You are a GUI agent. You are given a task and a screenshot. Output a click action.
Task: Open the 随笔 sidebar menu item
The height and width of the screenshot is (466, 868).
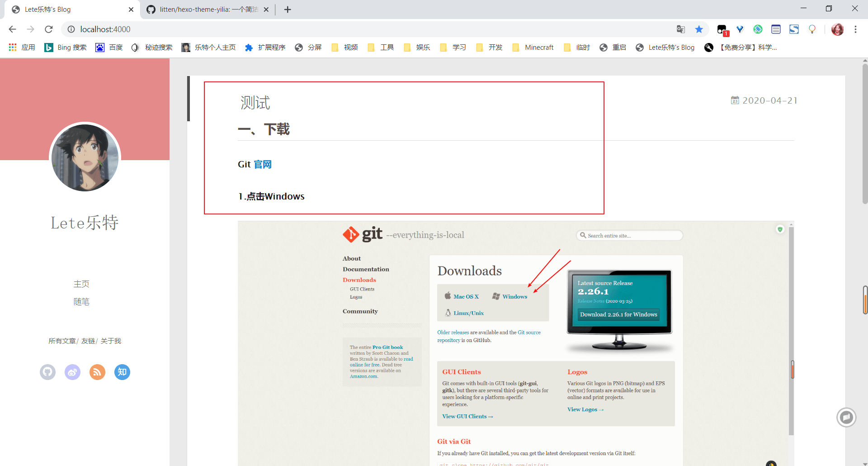point(81,302)
